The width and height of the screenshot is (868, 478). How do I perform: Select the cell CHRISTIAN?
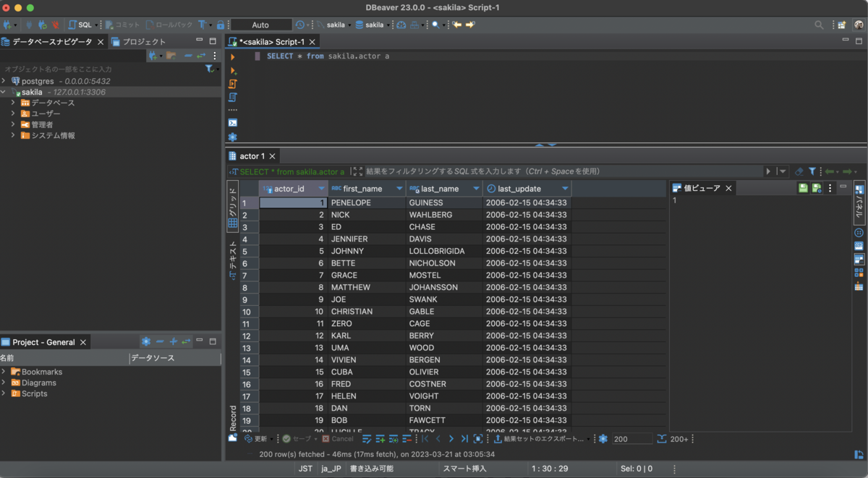(367, 312)
